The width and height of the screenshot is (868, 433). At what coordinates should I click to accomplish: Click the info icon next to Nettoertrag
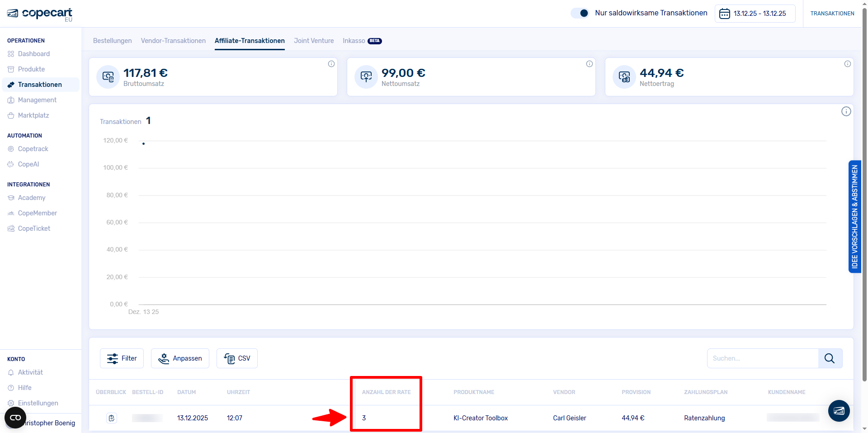coord(848,64)
